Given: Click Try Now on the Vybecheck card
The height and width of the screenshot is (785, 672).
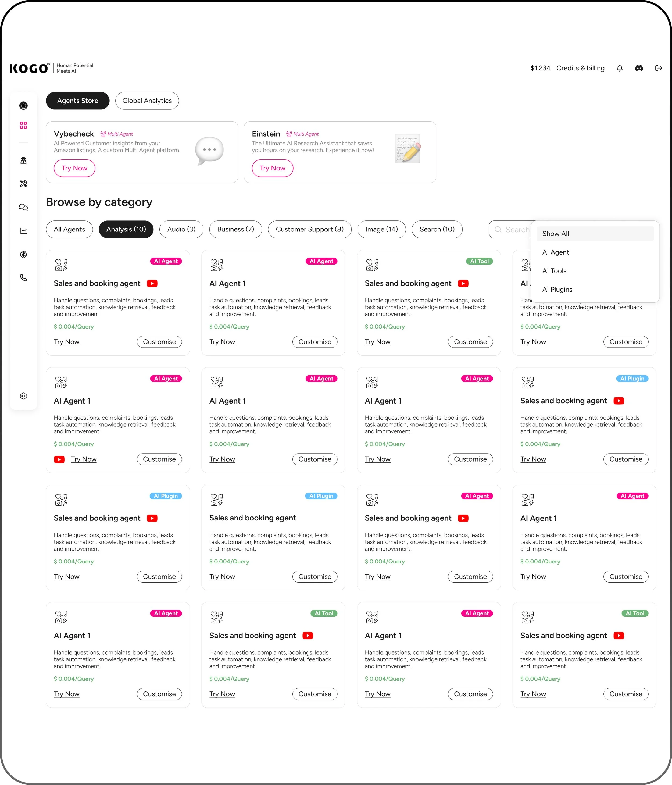Looking at the screenshot, I should pos(74,168).
